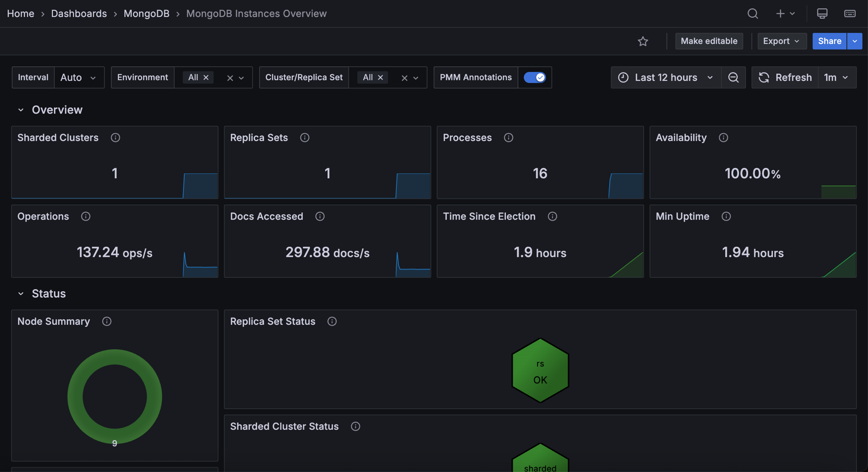Image resolution: width=868 pixels, height=472 pixels.
Task: Click the Operations sparkline graph
Action: click(x=200, y=265)
